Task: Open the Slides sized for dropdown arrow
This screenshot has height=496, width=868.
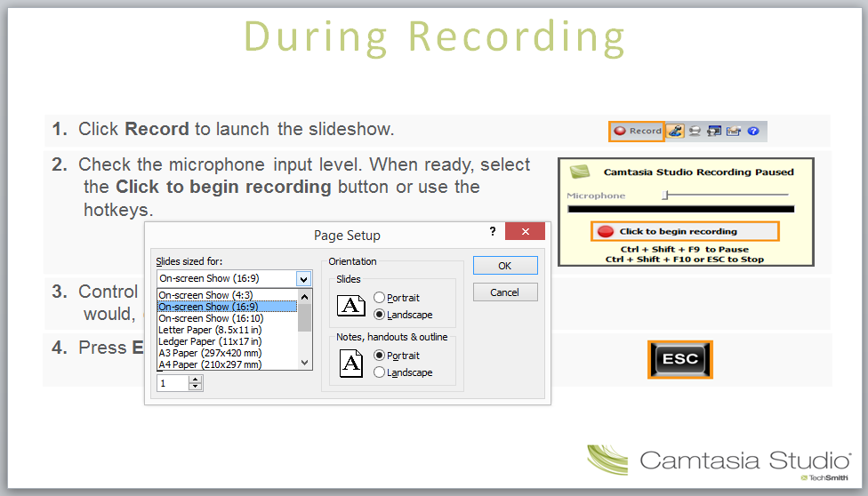Action: 304,278
